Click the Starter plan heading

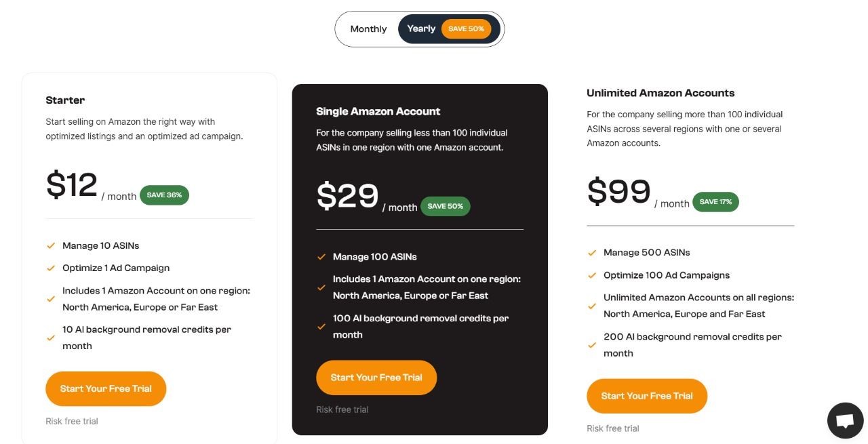[x=65, y=100]
